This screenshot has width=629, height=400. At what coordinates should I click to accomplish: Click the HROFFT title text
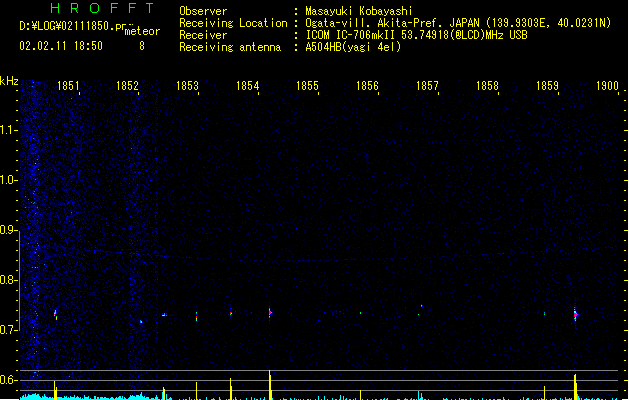coord(102,8)
